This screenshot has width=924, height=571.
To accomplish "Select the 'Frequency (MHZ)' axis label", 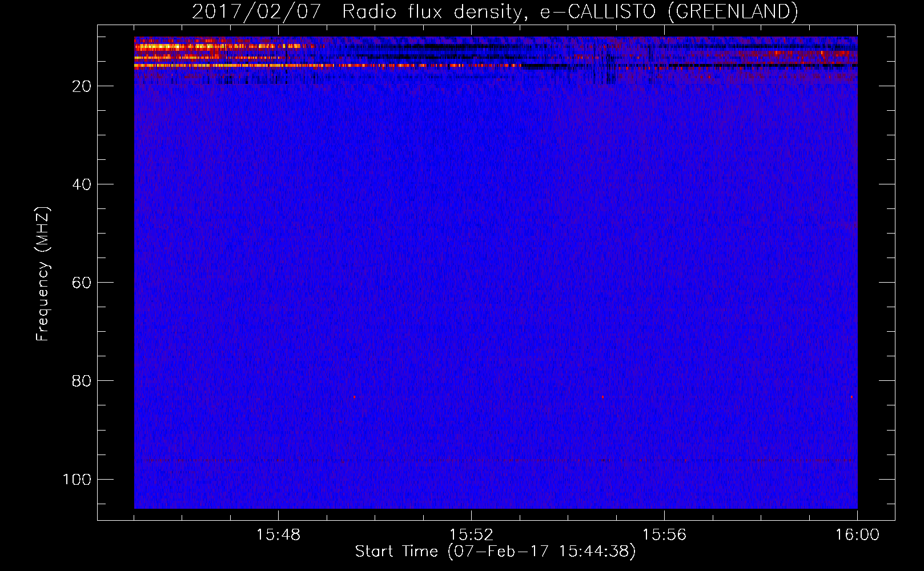I will 43,274.
